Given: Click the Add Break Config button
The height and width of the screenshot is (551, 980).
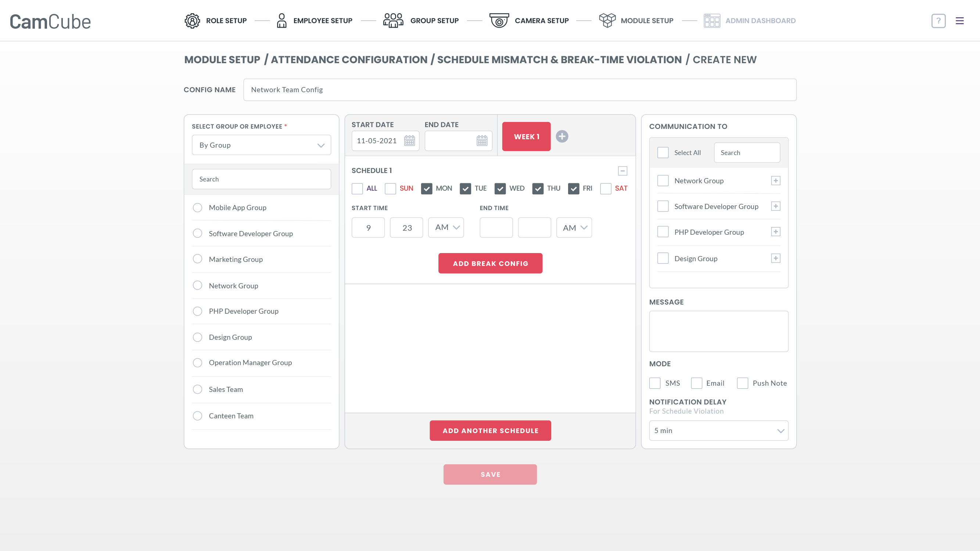Looking at the screenshot, I should [490, 263].
